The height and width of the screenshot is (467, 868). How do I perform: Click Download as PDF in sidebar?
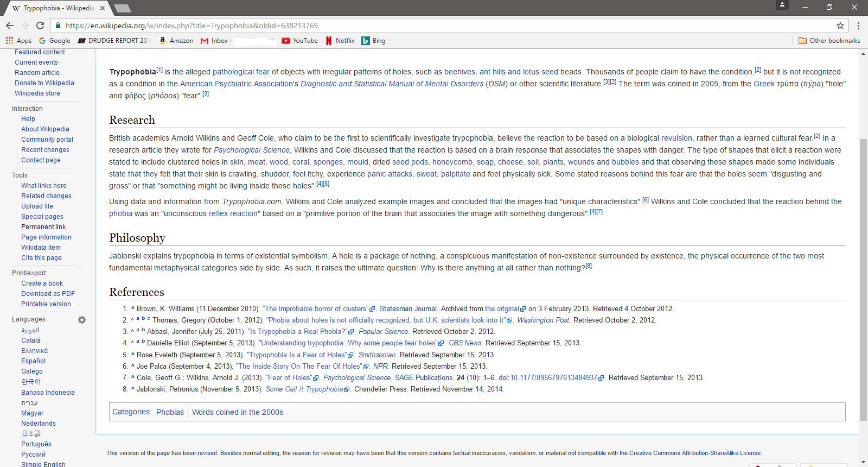pyautogui.click(x=48, y=294)
